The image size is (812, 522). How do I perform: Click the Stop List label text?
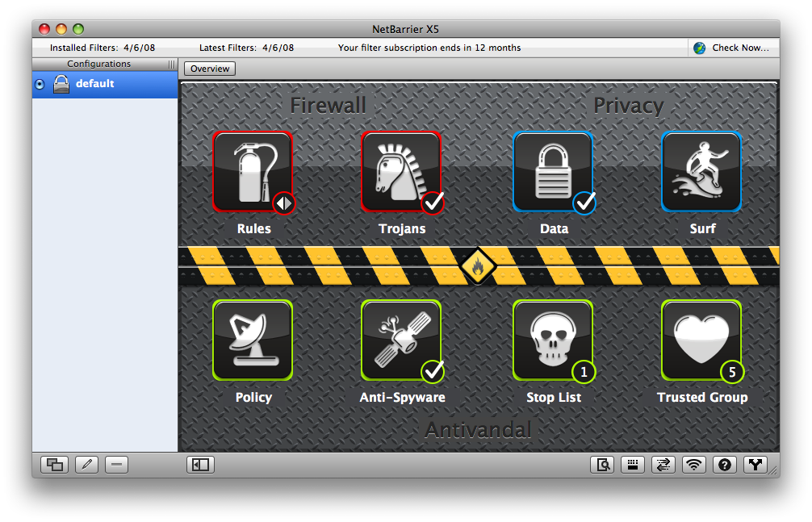[x=554, y=397]
